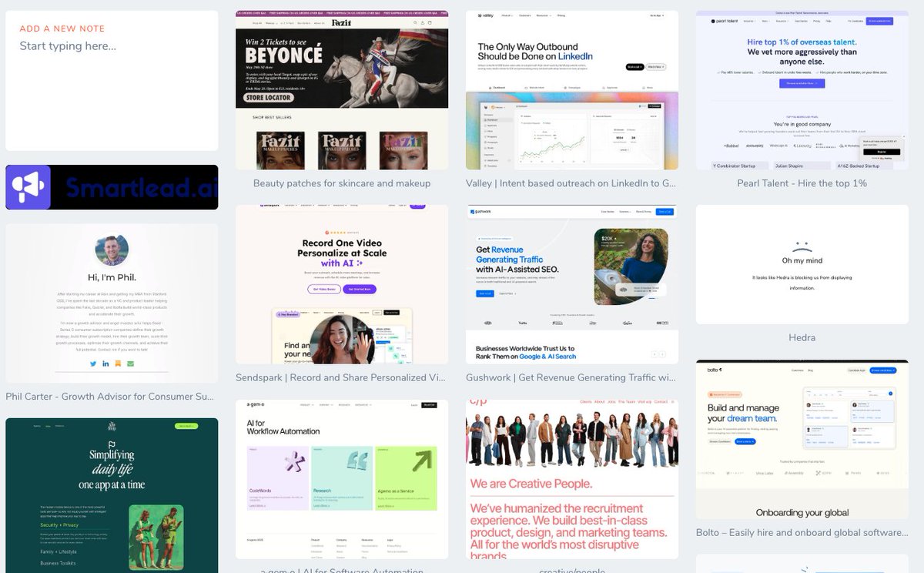This screenshot has width=924, height=573.
Task: Click title 'Pearl Talent - Hire the top 1%'
Action: pyautogui.click(x=802, y=183)
